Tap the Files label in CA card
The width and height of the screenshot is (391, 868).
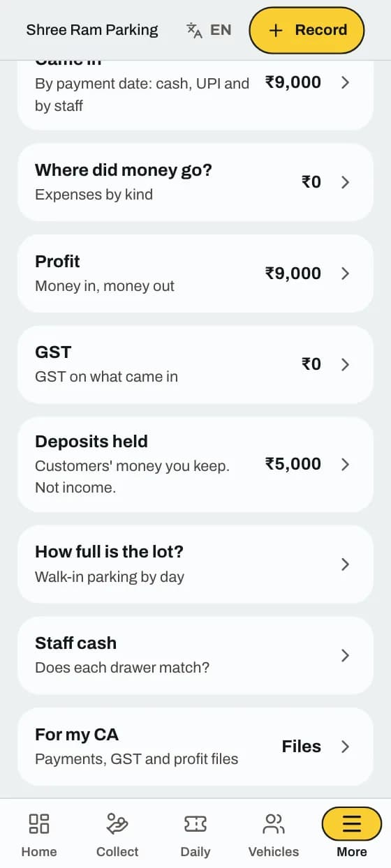[302, 747]
